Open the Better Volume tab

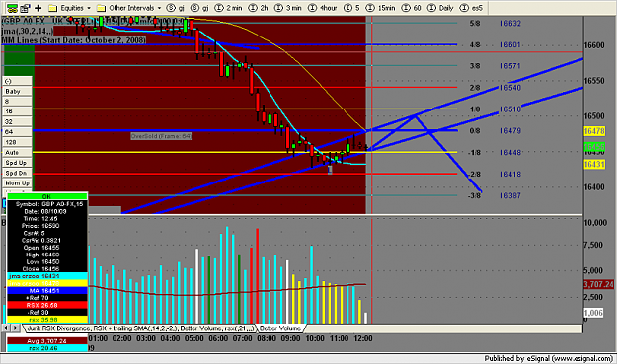[280, 328]
